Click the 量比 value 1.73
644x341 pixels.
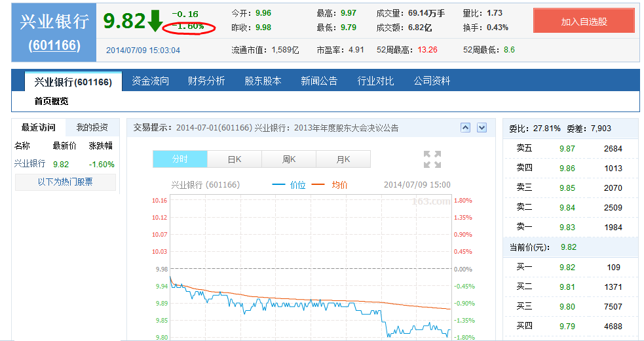[495, 13]
